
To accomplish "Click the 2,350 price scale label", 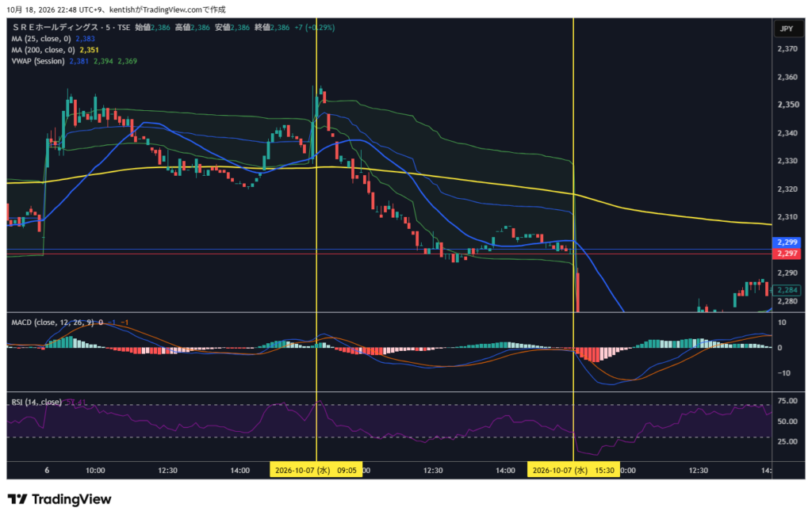I will [787, 105].
